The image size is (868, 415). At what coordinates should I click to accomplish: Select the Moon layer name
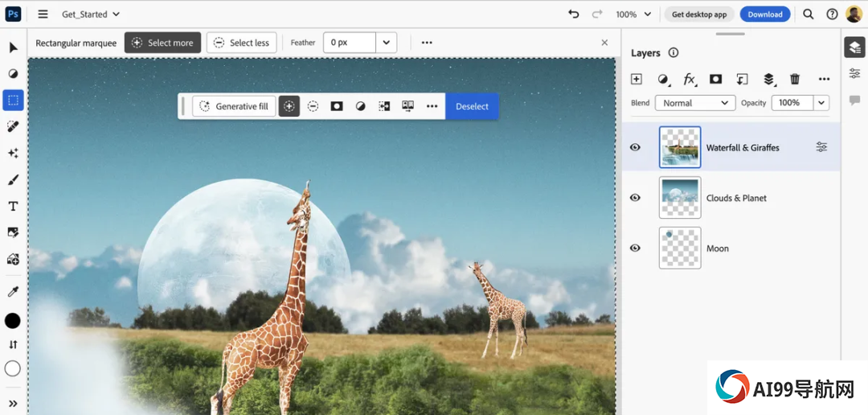718,249
